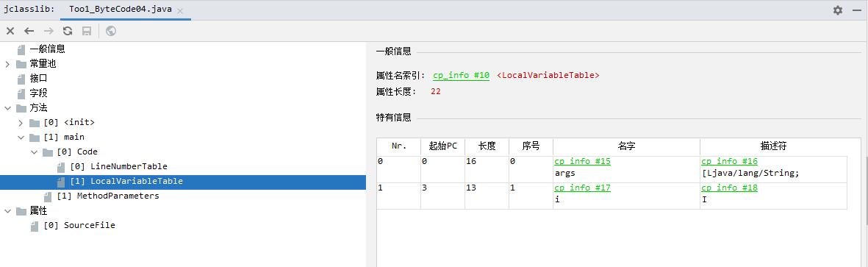Navigate back with the left arrow icon
Image resolution: width=868 pixels, height=267 pixels.
pyautogui.click(x=29, y=31)
